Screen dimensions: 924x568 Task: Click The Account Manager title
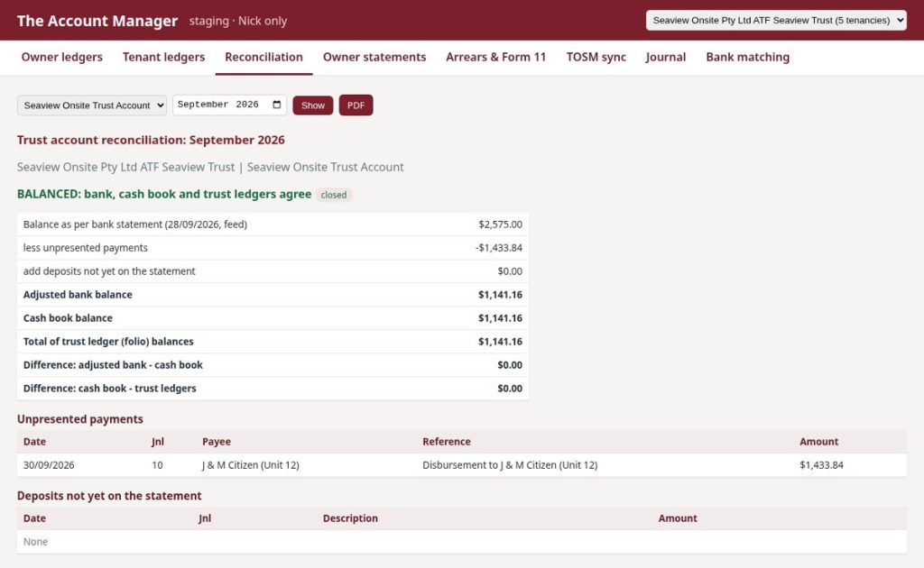[x=97, y=21]
